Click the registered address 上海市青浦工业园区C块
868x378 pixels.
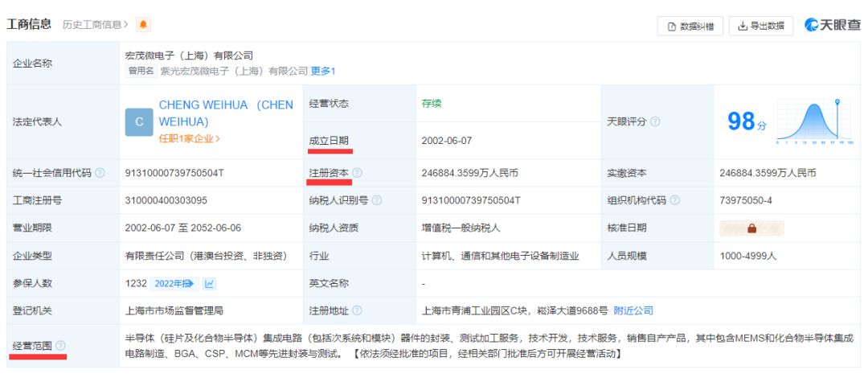coord(515,310)
